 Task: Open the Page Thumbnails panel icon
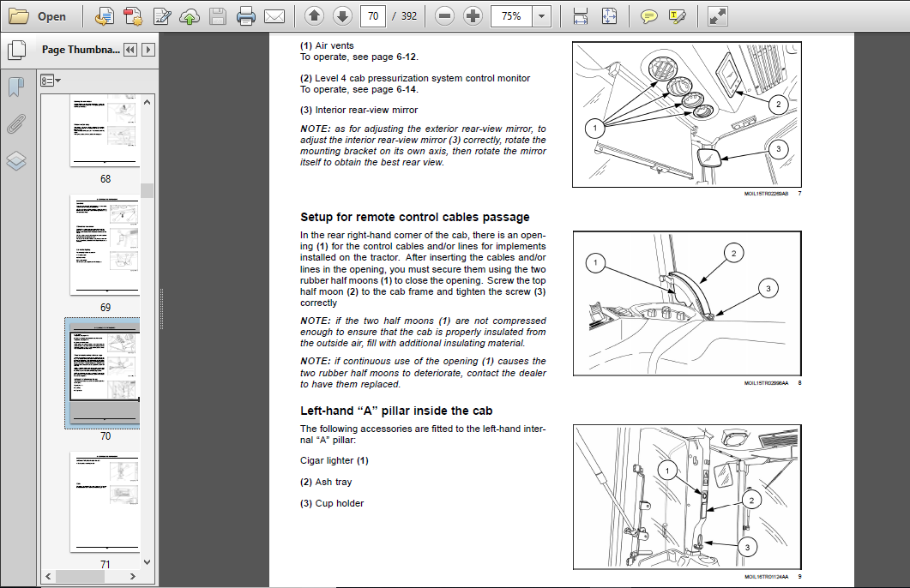[17, 51]
